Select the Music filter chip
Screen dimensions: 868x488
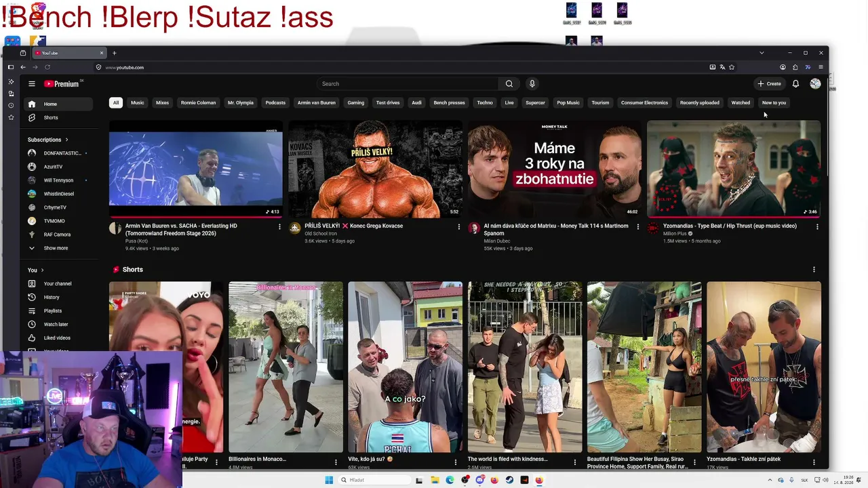[138, 103]
